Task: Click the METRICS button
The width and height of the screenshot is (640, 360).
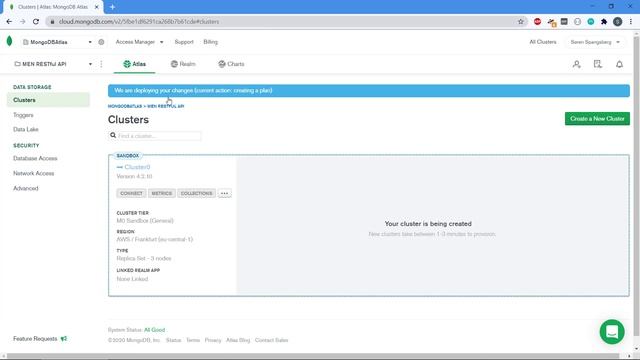Action: [x=162, y=193]
